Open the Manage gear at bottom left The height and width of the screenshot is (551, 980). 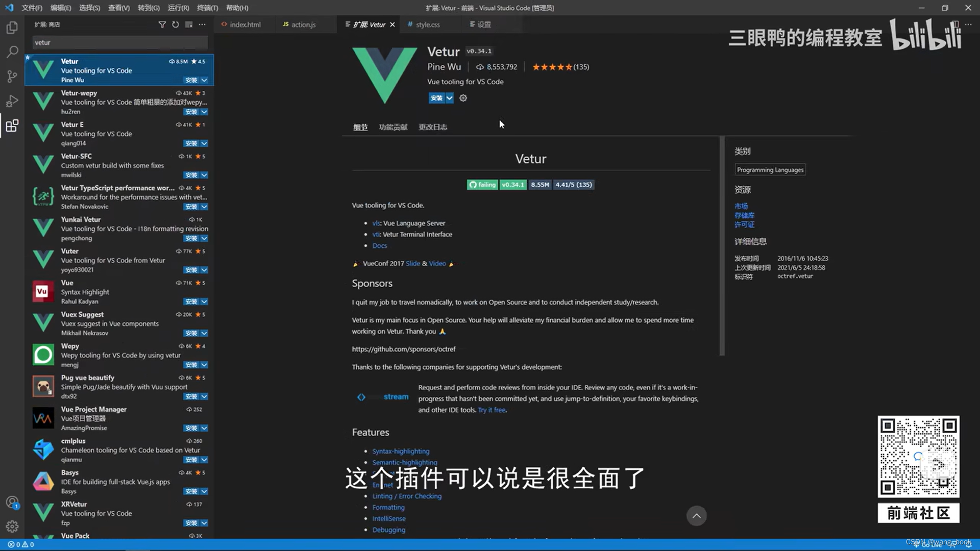(12, 527)
